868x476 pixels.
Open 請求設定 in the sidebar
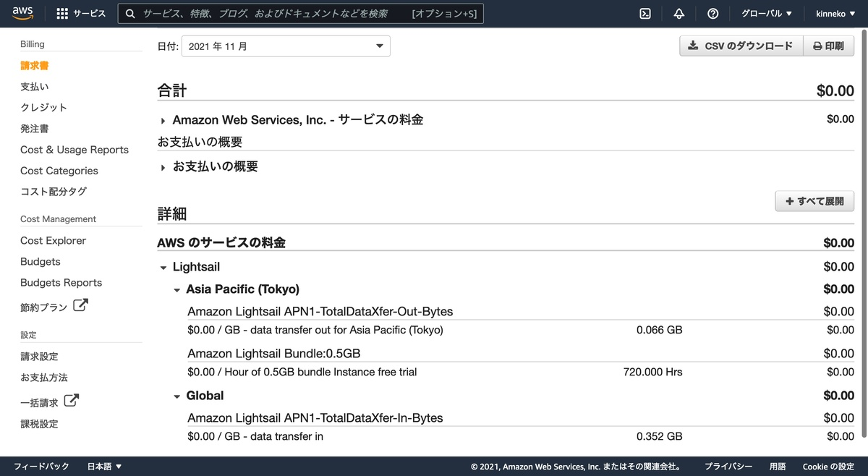(39, 357)
